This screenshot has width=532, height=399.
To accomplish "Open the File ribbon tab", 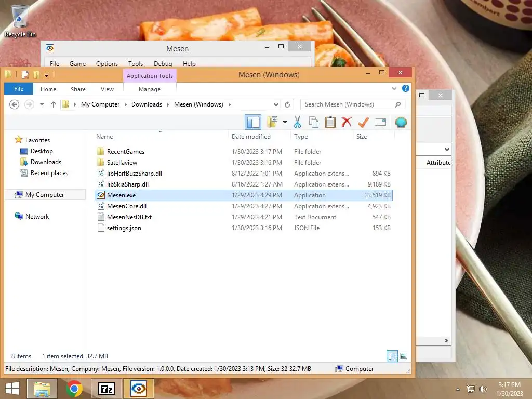I will (19, 89).
